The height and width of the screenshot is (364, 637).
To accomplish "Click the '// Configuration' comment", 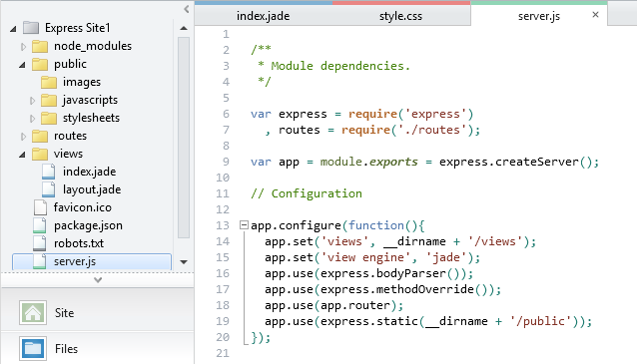I will (x=307, y=193).
